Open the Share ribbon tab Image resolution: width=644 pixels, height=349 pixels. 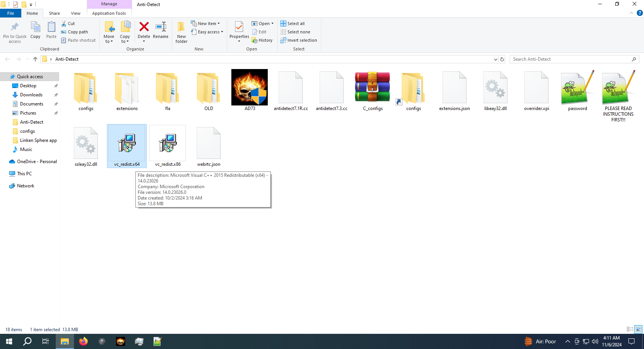pyautogui.click(x=54, y=13)
